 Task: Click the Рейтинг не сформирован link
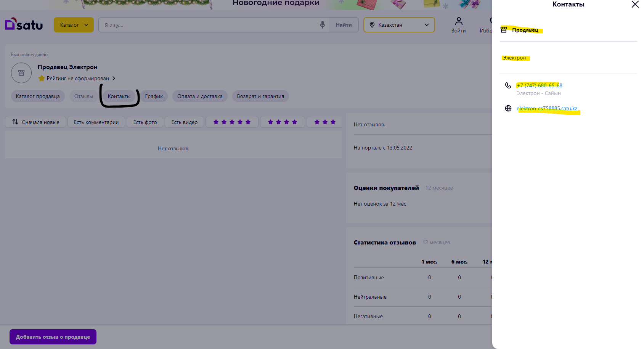78,78
